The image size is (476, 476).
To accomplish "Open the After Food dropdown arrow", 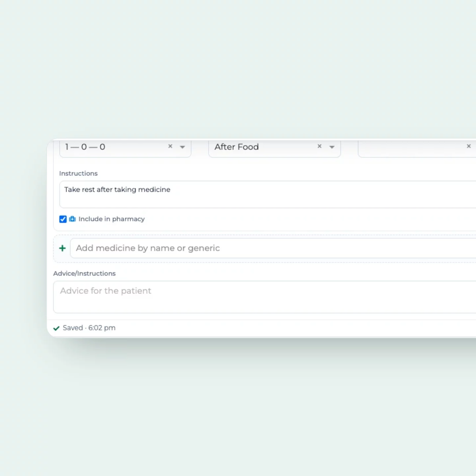I will [332, 147].
